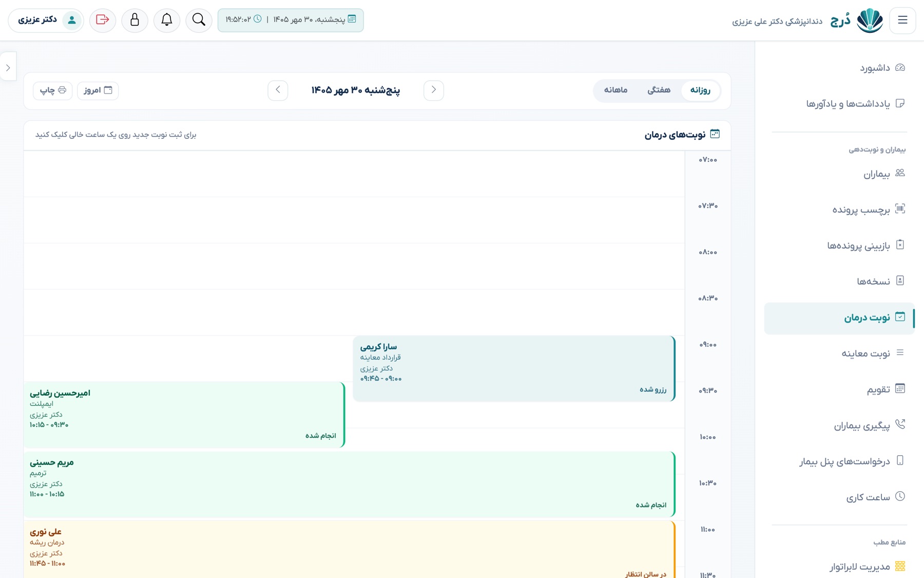Switch to هفتگی view tab

tap(659, 90)
